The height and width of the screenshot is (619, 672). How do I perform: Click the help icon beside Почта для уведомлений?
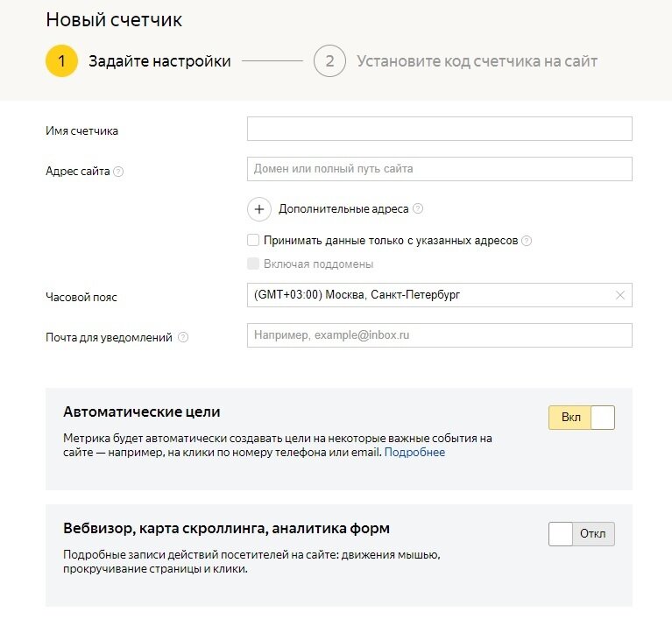tap(183, 338)
